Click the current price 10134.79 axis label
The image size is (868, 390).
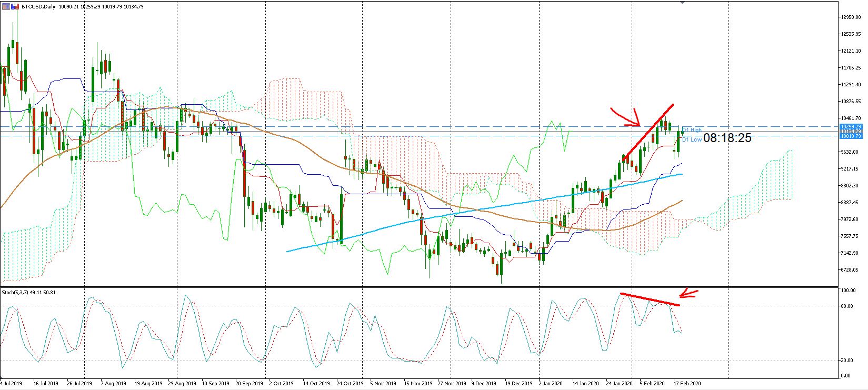point(851,132)
